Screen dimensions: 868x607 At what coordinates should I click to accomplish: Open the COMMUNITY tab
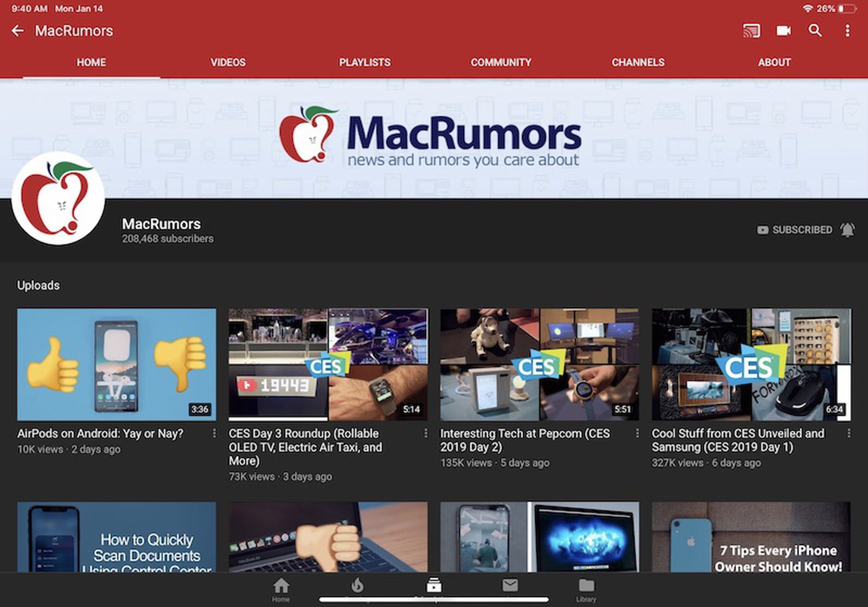501,62
